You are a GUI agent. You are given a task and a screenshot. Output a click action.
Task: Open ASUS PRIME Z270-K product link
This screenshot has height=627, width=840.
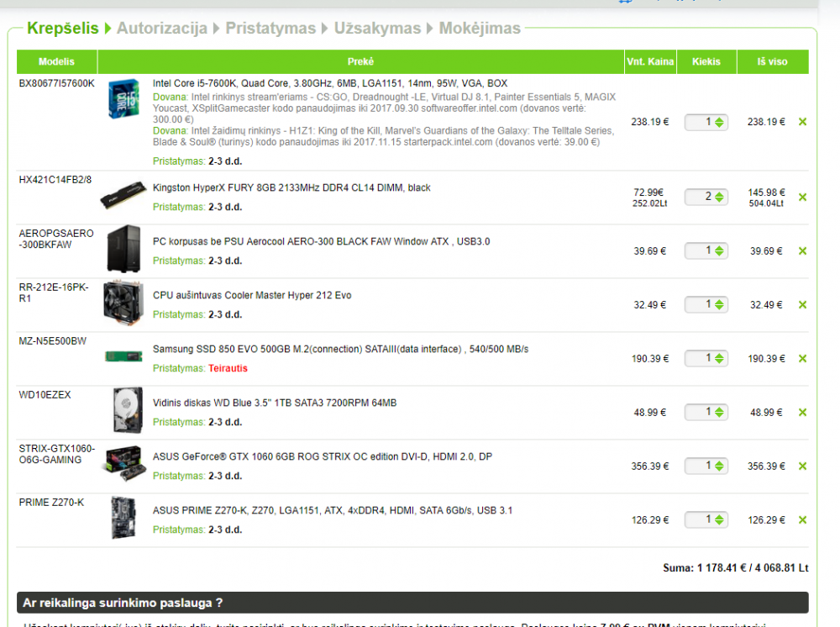(x=333, y=510)
